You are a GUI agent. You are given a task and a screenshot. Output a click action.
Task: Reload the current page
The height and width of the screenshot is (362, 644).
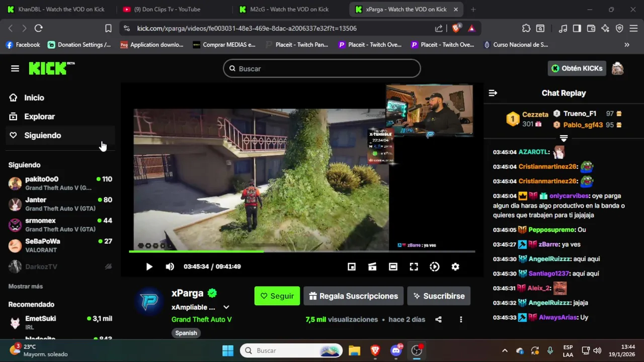tap(38, 29)
